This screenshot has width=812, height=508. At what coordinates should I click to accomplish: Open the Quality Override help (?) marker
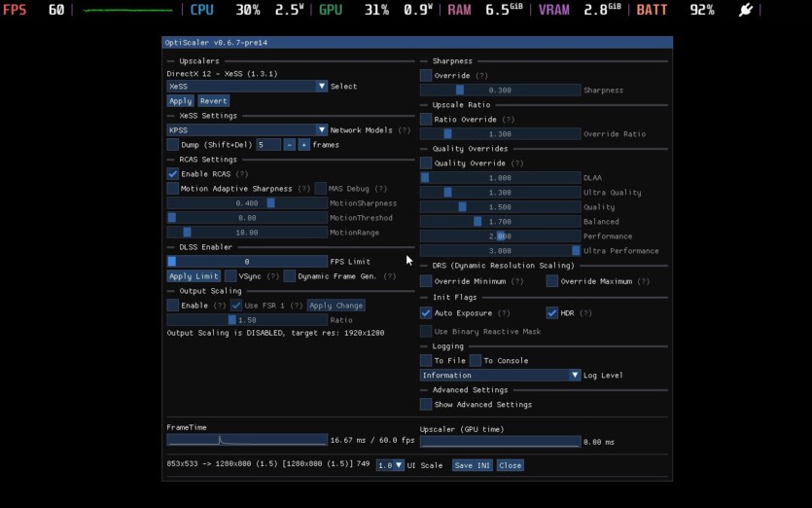click(x=516, y=163)
